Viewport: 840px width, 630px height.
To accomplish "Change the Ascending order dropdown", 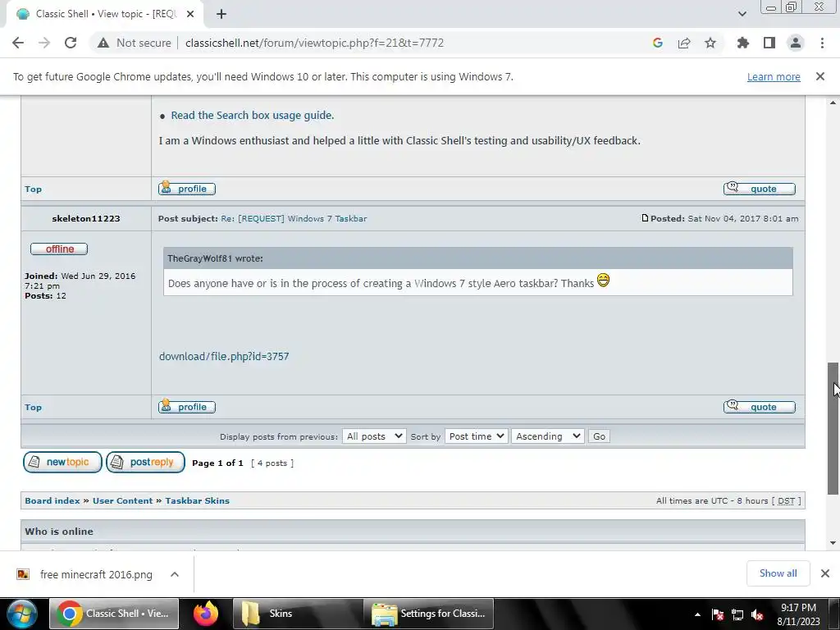I will (547, 436).
